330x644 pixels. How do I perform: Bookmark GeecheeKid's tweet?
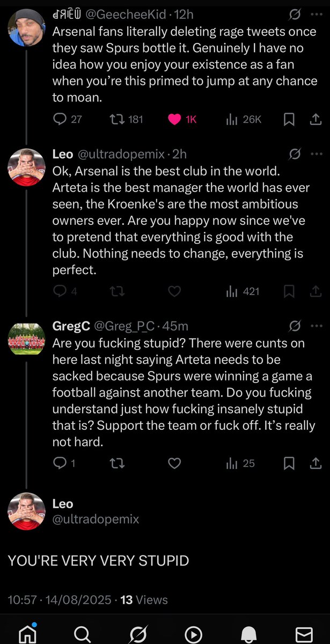[x=289, y=120]
